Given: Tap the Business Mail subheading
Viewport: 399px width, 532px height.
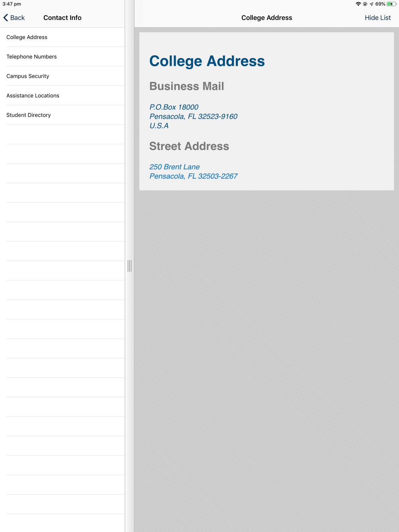Looking at the screenshot, I should (x=187, y=86).
